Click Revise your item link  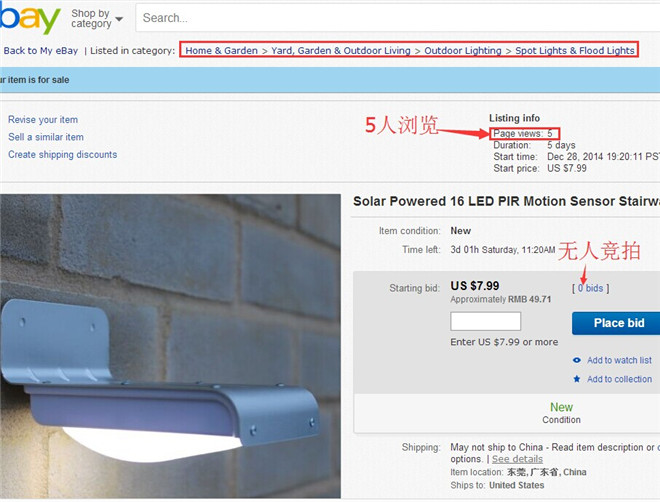43,120
